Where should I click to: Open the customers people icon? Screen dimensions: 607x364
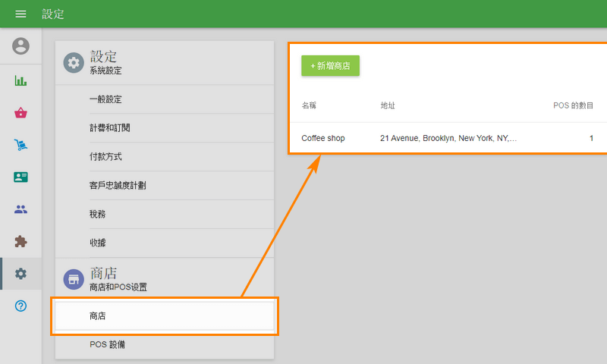pyautogui.click(x=20, y=209)
